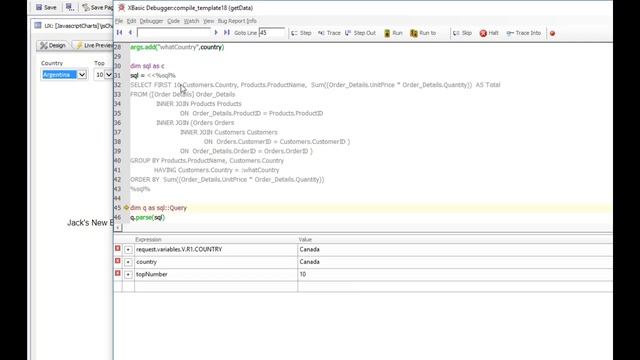
Task: Click Save button in the background window
Action: point(46,7)
